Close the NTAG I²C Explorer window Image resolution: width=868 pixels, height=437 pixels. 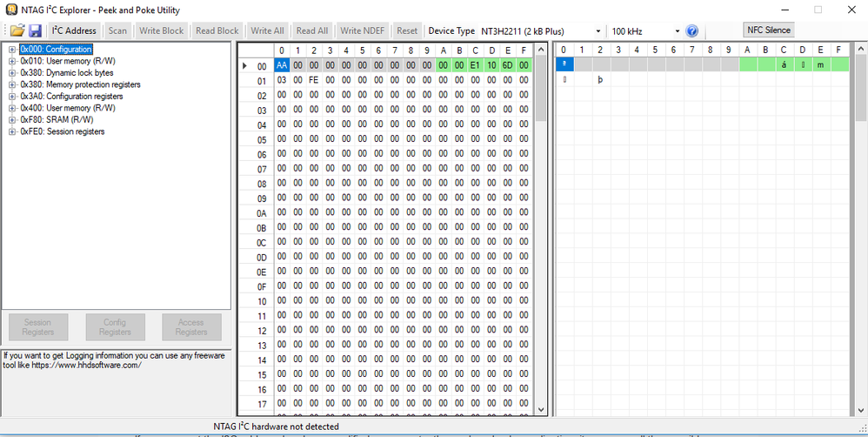(851, 10)
